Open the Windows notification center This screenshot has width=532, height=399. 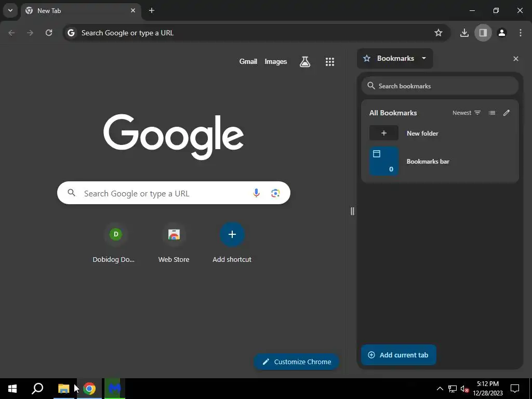pyautogui.click(x=515, y=389)
